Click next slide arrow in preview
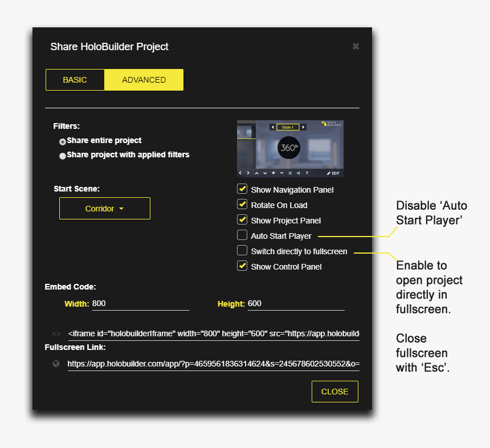The width and height of the screenshot is (490, 448). [303, 127]
